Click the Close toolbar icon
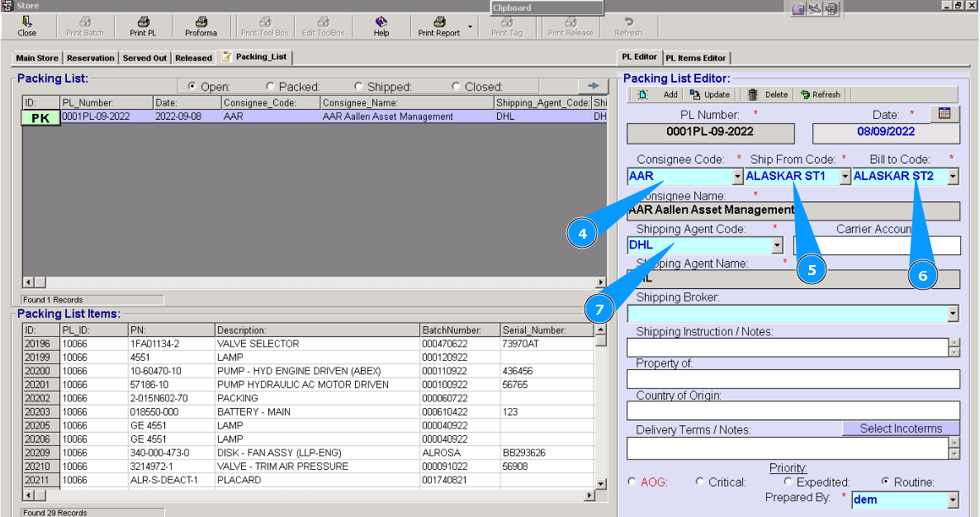Screen dimensions: 980x517 click(x=26, y=21)
